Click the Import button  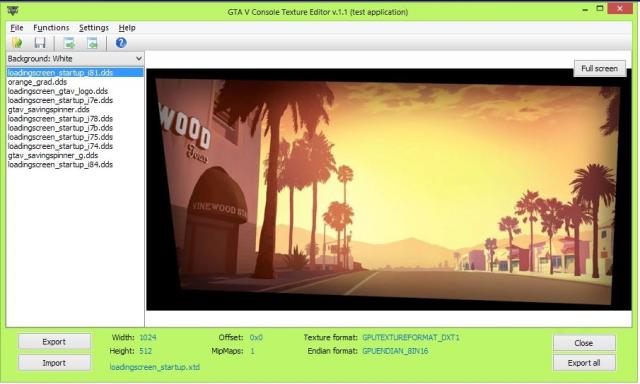coord(54,363)
